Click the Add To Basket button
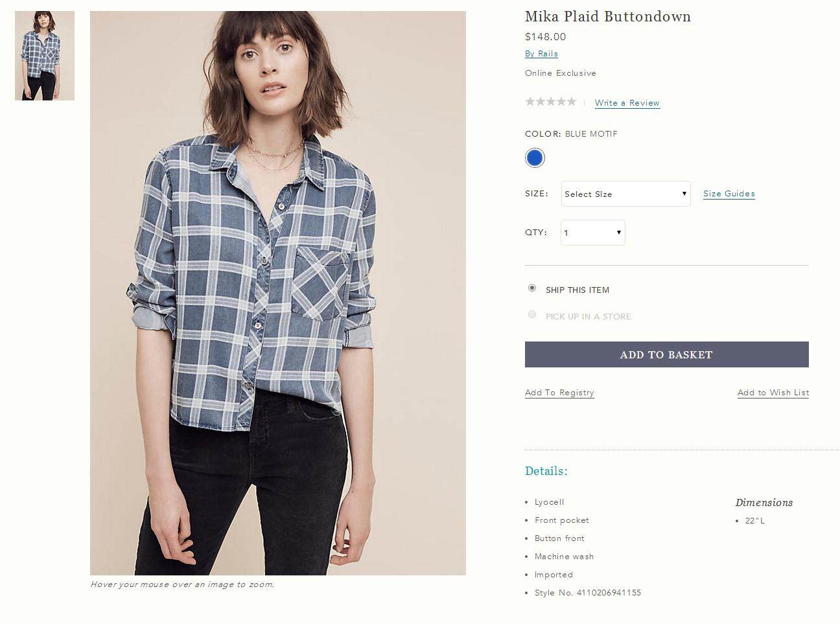 [x=667, y=354]
